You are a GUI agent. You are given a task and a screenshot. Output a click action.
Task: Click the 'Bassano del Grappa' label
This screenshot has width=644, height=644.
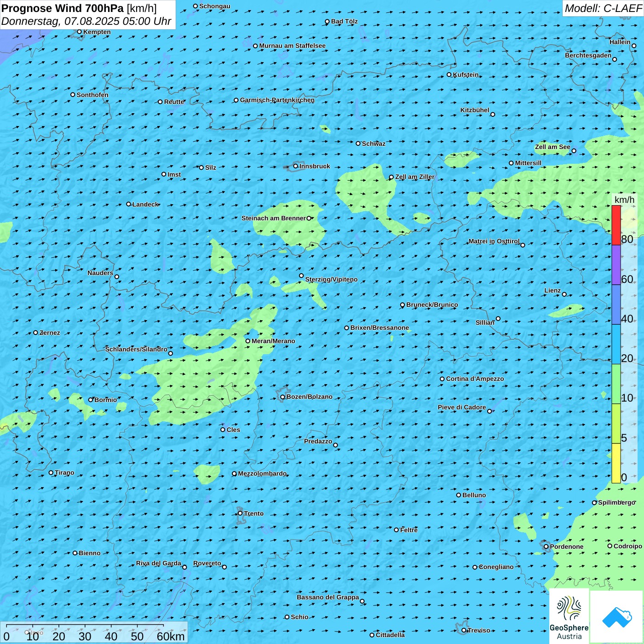(x=328, y=597)
